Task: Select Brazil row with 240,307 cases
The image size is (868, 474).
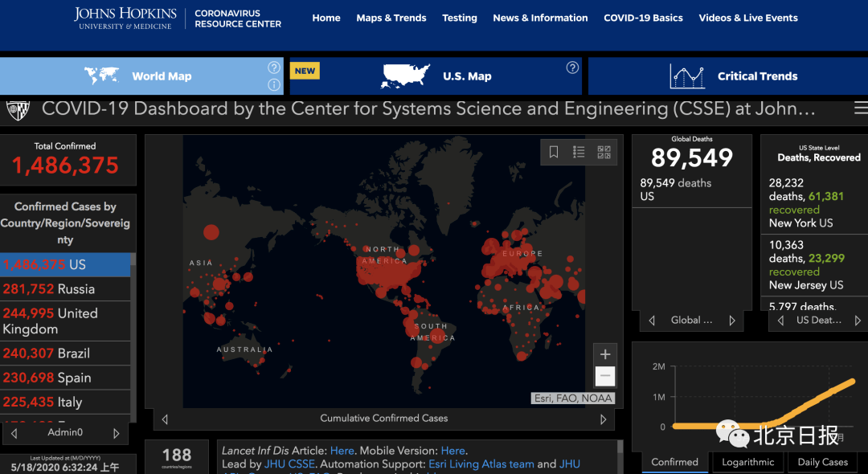Action: tap(65, 353)
